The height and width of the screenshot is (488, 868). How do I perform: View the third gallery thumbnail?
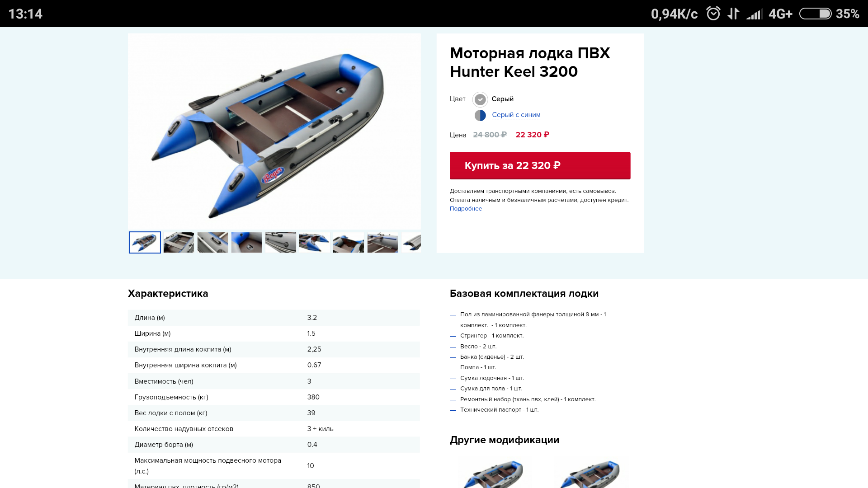point(212,243)
